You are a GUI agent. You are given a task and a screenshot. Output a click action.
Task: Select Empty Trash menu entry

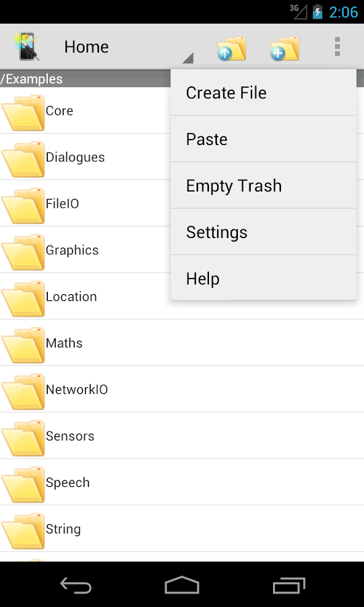pos(264,185)
